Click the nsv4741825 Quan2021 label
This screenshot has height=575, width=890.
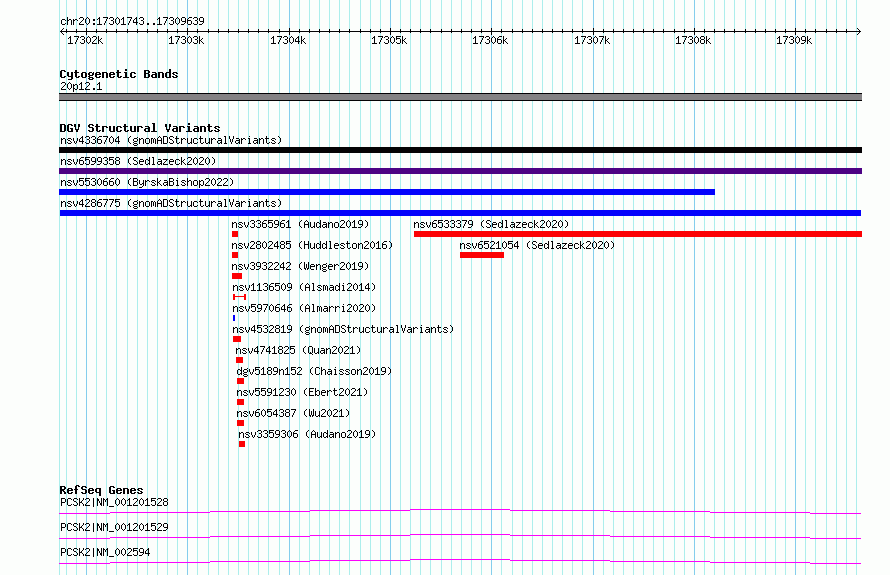pyautogui.click(x=298, y=350)
